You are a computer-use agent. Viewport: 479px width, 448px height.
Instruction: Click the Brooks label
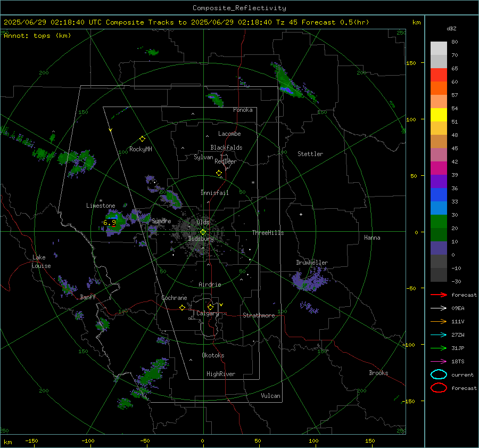378,373
